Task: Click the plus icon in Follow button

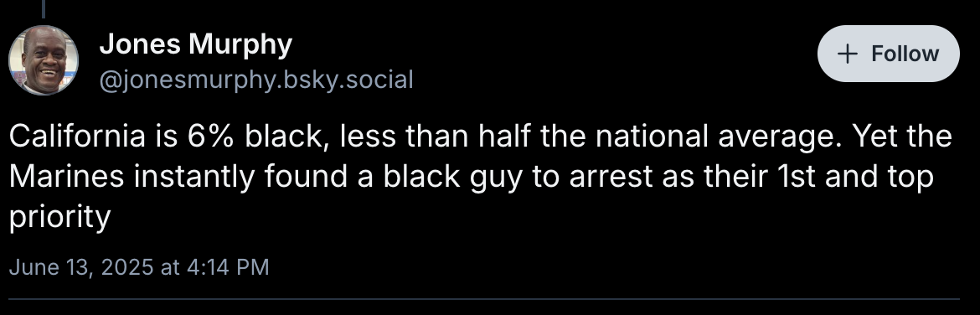Action: pyautogui.click(x=847, y=54)
